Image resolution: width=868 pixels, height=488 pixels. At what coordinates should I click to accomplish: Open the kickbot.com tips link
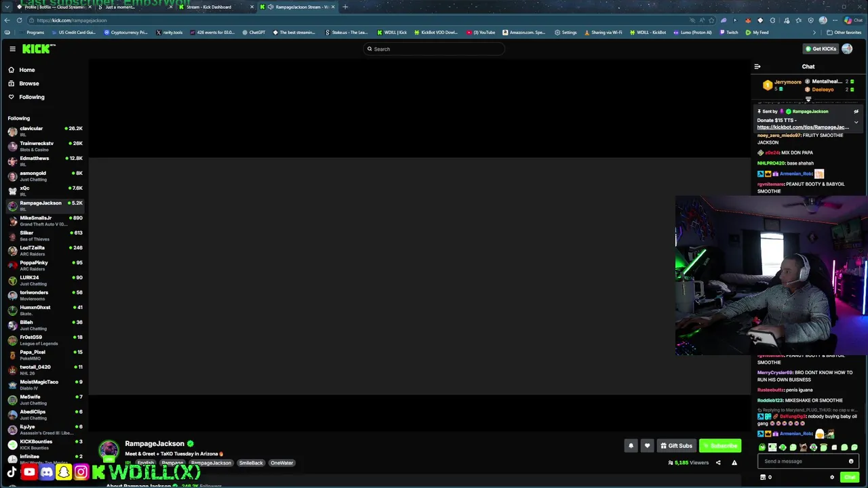click(x=803, y=127)
